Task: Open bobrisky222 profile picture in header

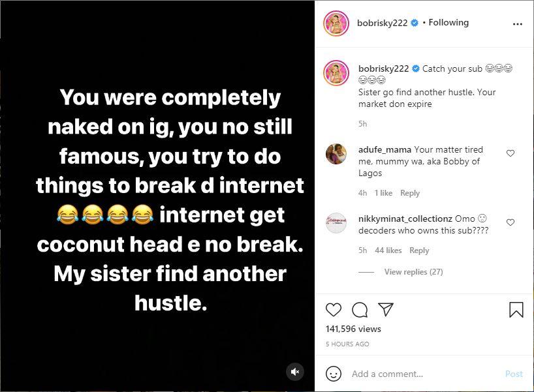Action: coord(336,23)
